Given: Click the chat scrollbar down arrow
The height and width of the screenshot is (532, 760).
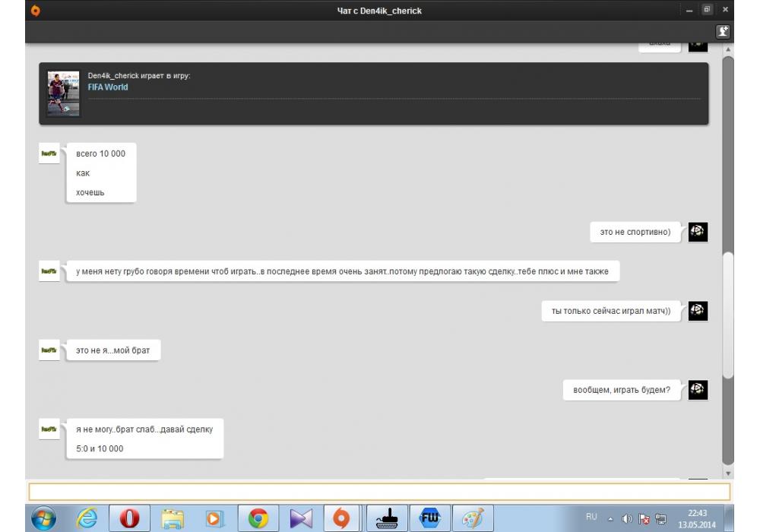Looking at the screenshot, I should (727, 473).
